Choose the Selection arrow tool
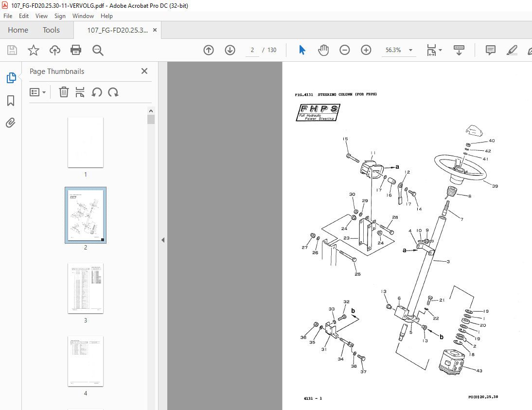Image resolution: width=532 pixels, height=410 pixels. pyautogui.click(x=302, y=50)
